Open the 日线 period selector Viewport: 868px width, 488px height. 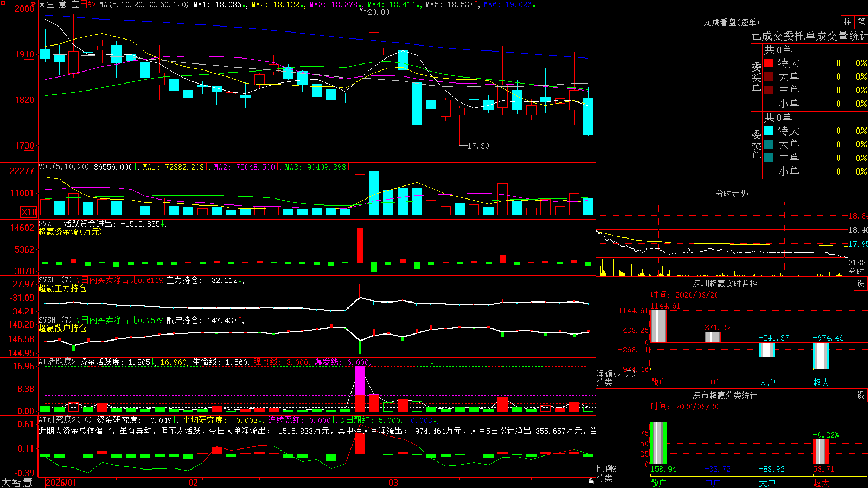click(x=88, y=4)
